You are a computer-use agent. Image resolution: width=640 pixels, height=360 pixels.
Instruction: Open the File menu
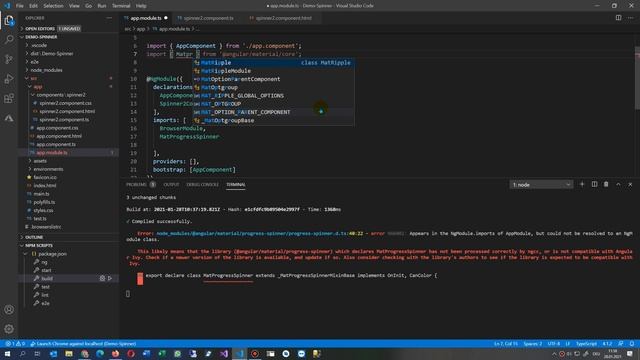pyautogui.click(x=20, y=6)
